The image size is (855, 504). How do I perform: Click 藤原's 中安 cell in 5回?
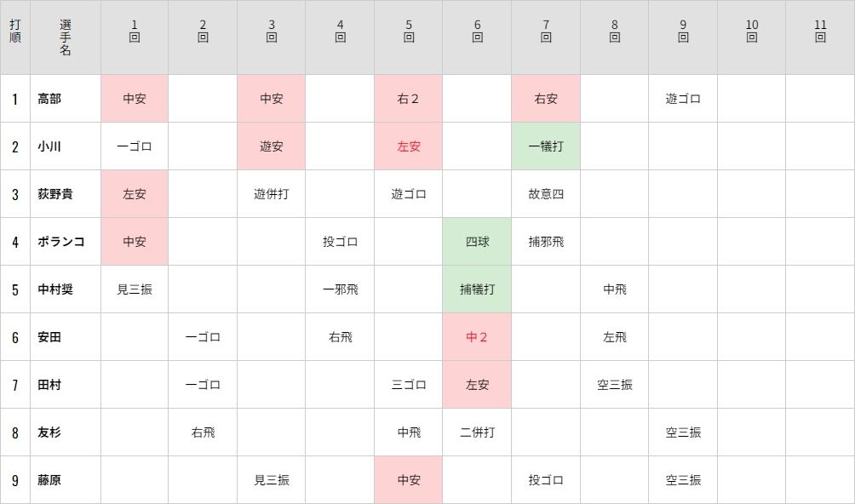[x=409, y=480]
